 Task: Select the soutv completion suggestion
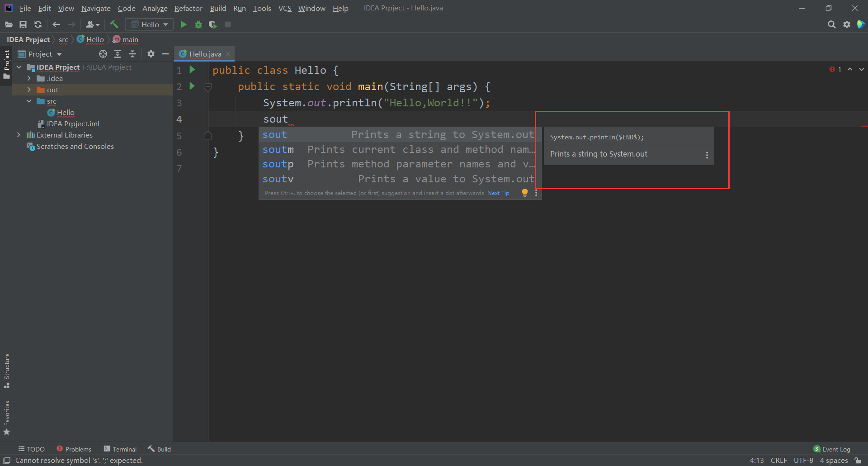(400, 179)
